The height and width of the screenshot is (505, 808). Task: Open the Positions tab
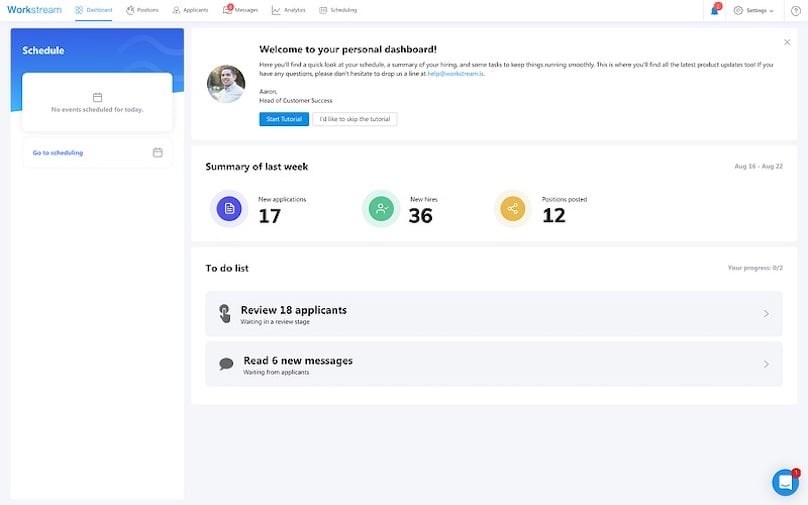point(142,10)
